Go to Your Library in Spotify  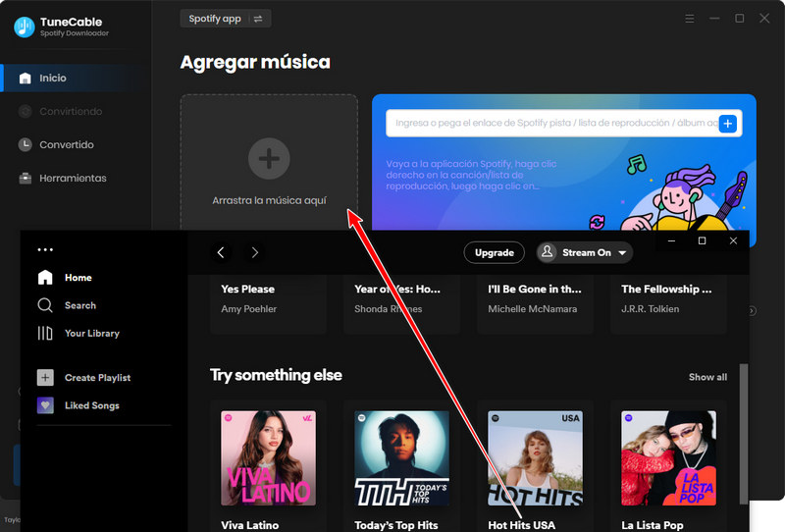click(91, 333)
